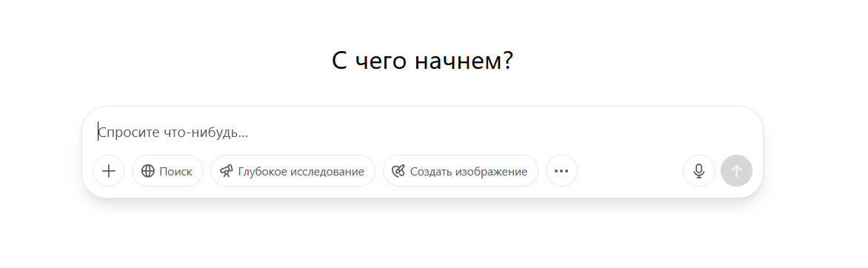Screen dimensions: 868x268
Task: Click the word Глубокое in chip
Action: (260, 172)
